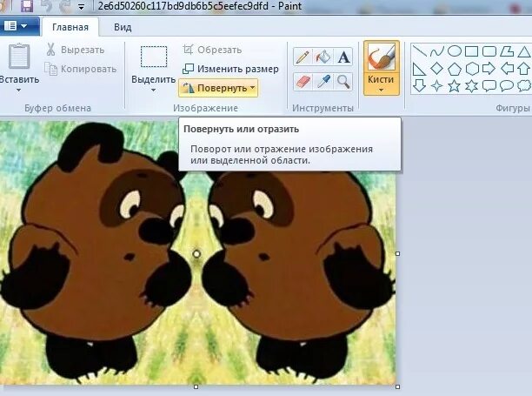Click the Save icon in quick access toolbar
532x396 pixels.
click(x=27, y=6)
